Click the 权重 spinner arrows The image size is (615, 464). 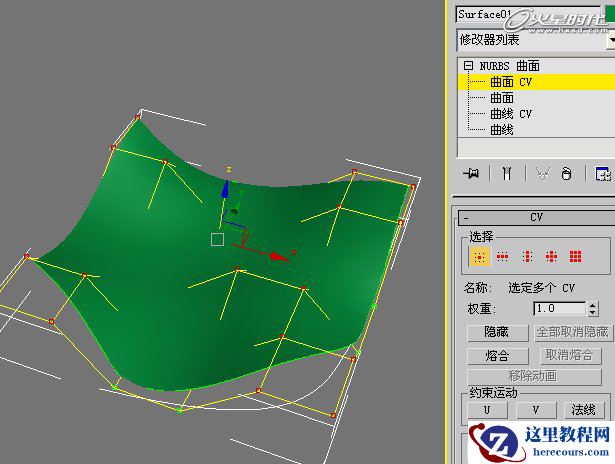(593, 309)
